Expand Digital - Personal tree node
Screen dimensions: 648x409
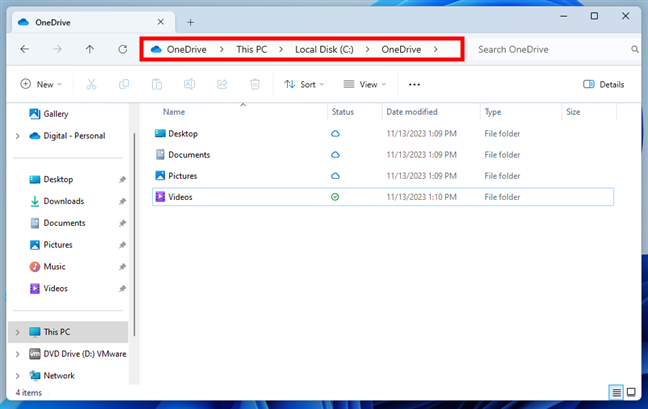pyautogui.click(x=17, y=136)
